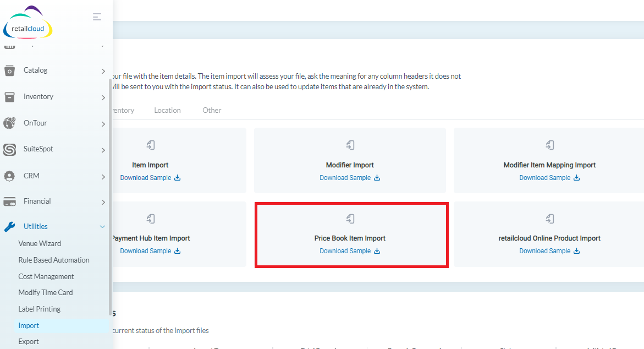Click the SuiteSpot icon
Screen dimensions: 644x349
[x=9, y=150]
